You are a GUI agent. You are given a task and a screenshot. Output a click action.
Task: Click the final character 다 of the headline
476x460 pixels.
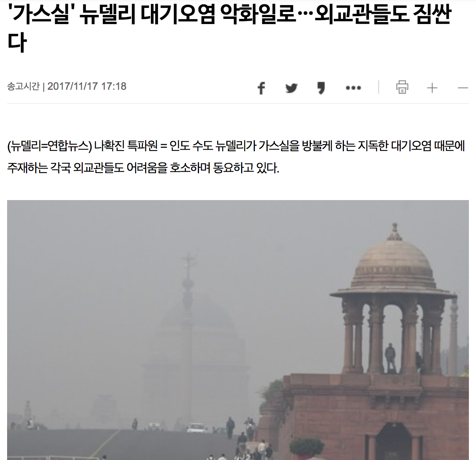coord(17,43)
